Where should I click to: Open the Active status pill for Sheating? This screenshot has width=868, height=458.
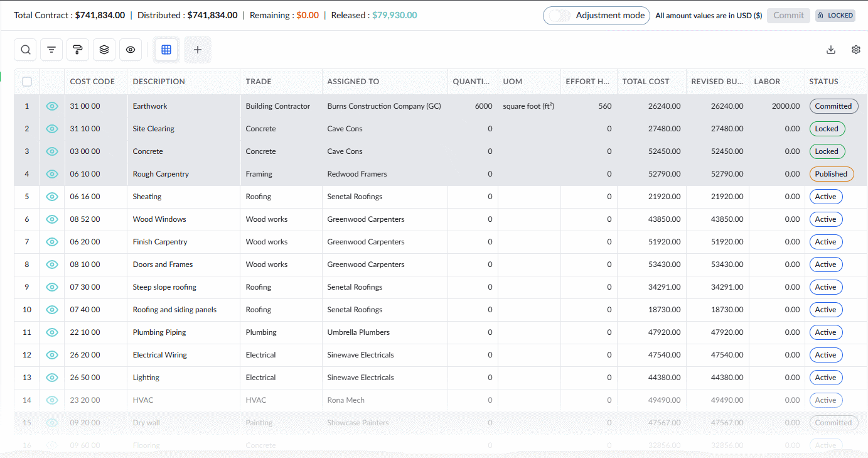tap(826, 197)
